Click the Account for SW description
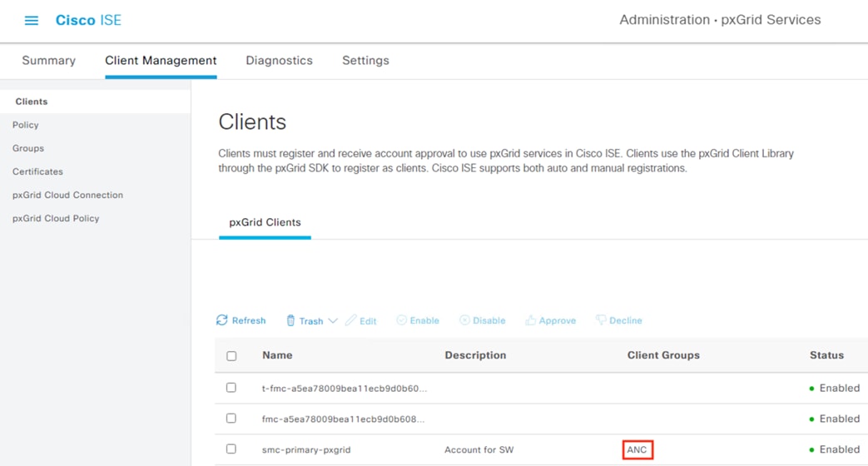868x466 pixels. click(x=479, y=450)
